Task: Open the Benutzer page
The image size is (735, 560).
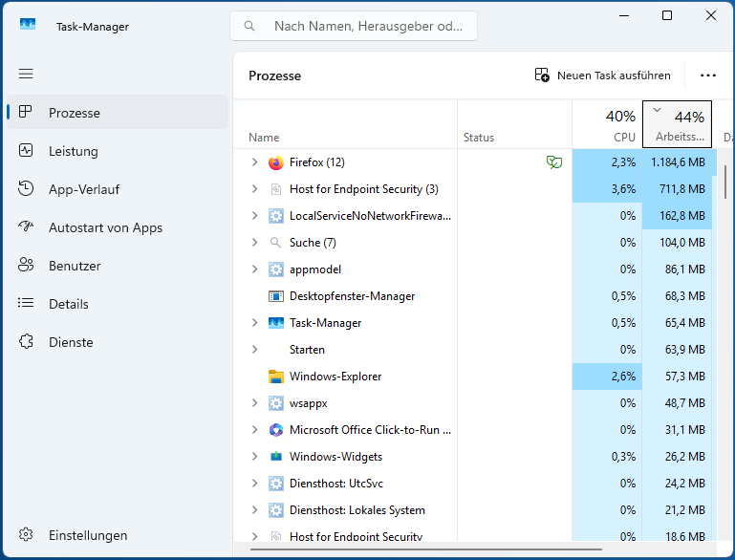Action: [x=118, y=266]
